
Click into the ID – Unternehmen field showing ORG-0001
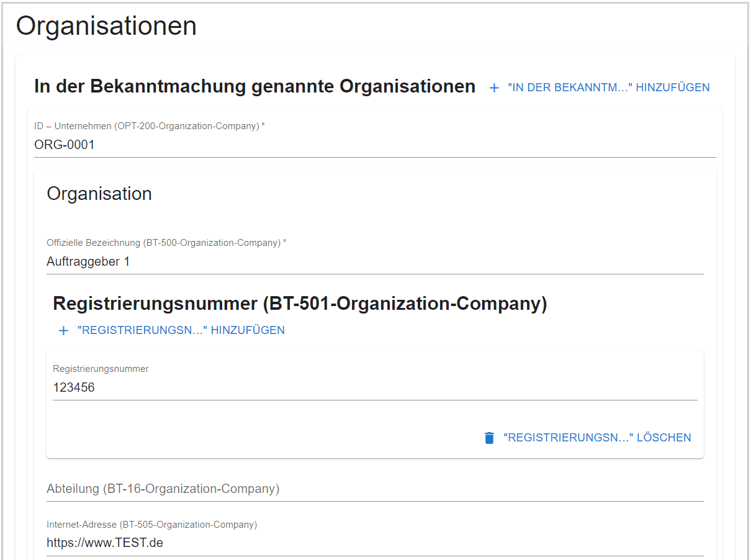(248, 145)
